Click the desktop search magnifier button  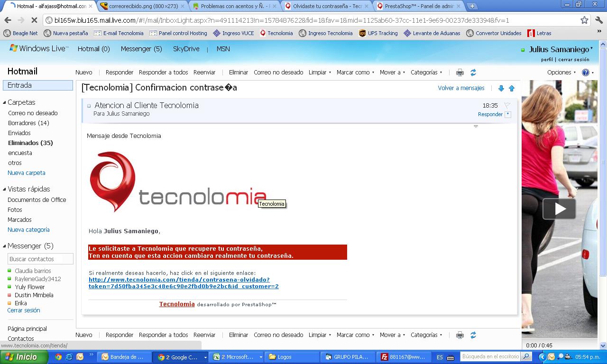click(526, 356)
